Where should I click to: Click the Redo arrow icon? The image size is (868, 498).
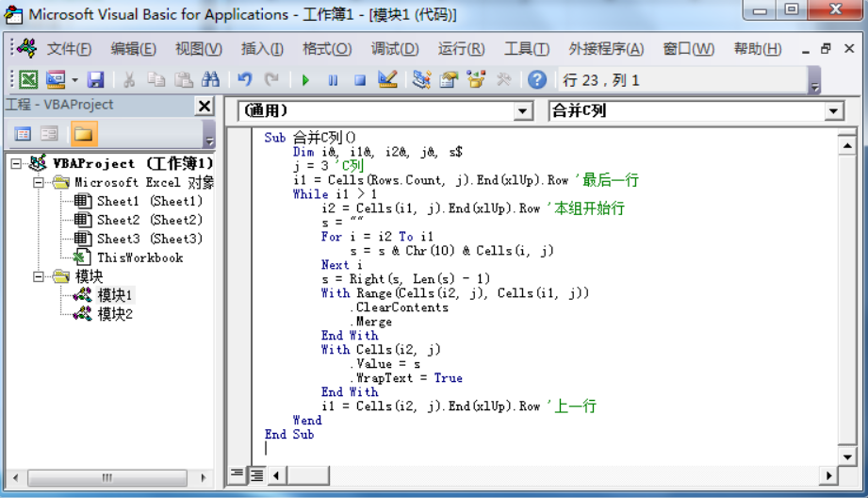coord(271,80)
